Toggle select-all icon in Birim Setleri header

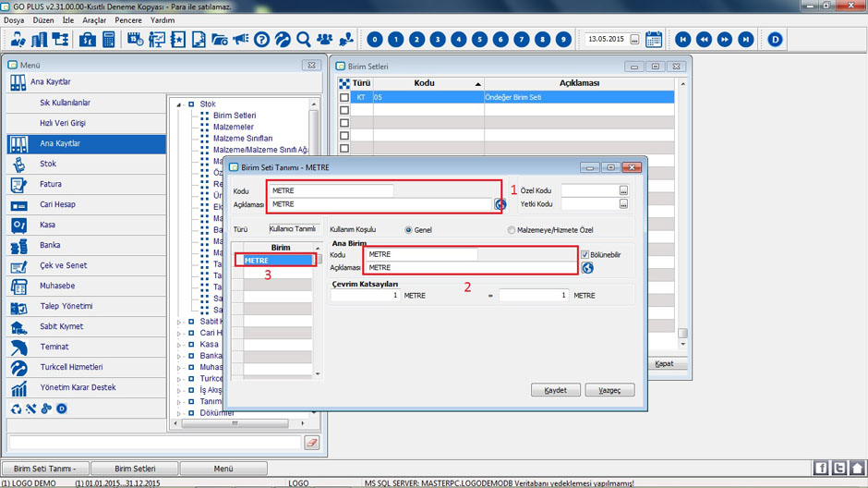click(344, 83)
